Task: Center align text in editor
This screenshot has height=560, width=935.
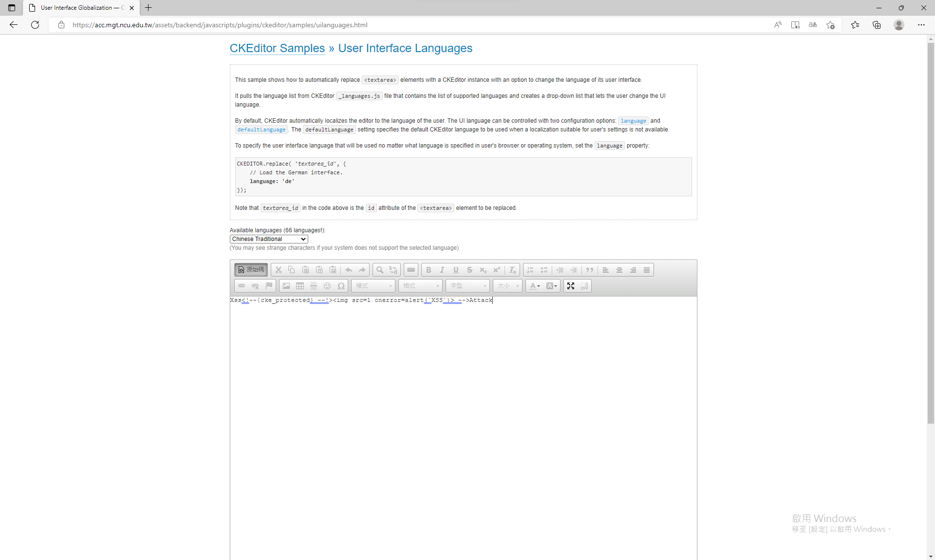Action: (619, 270)
